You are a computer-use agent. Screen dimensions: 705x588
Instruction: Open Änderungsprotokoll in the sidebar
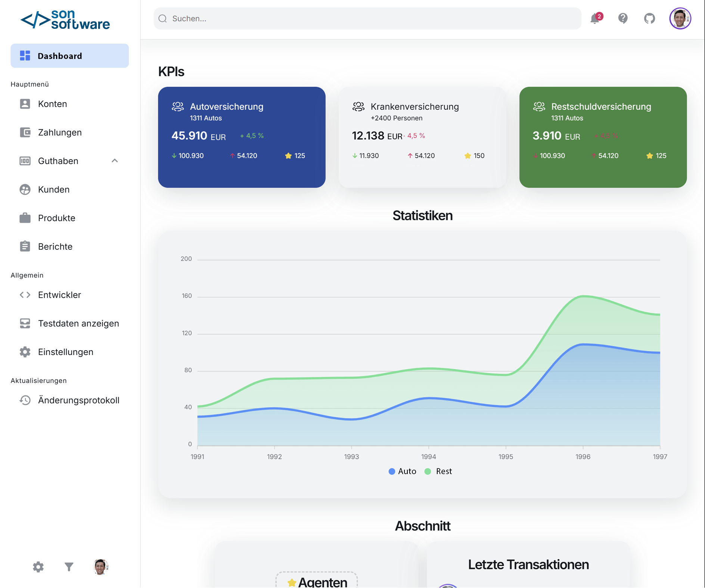point(78,400)
